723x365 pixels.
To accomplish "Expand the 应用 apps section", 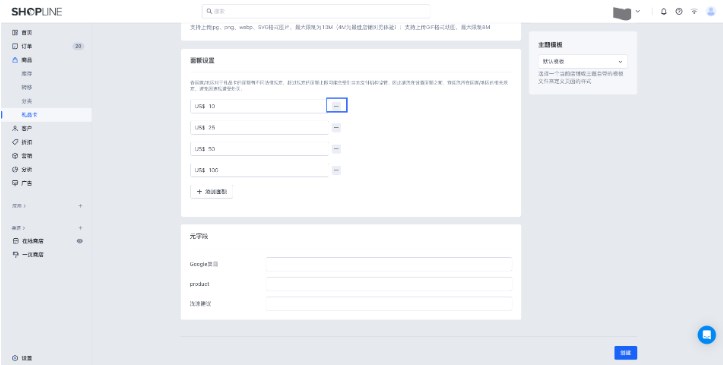I will pos(19,206).
